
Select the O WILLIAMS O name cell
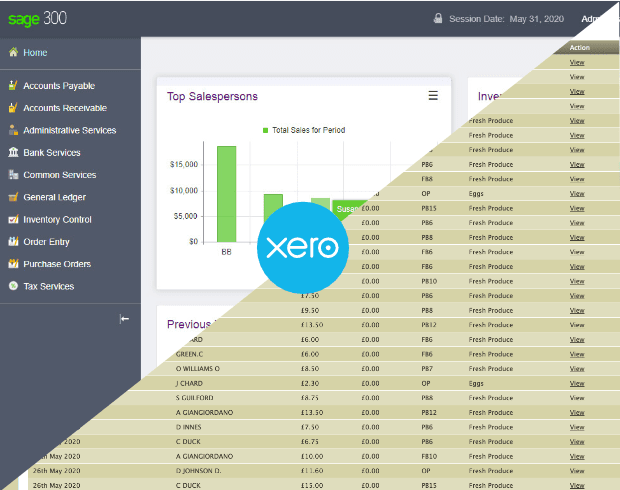click(198, 369)
